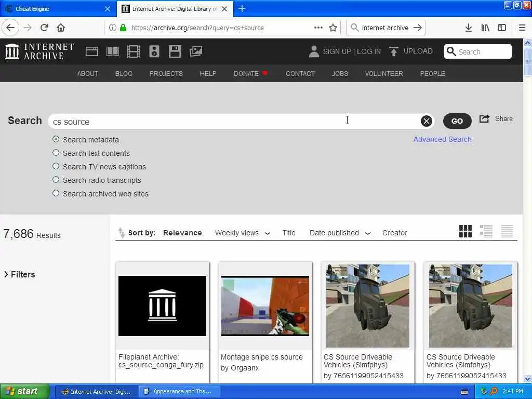The width and height of the screenshot is (532, 399).
Task: Click the Firefox internet archive search box
Action: click(385, 28)
